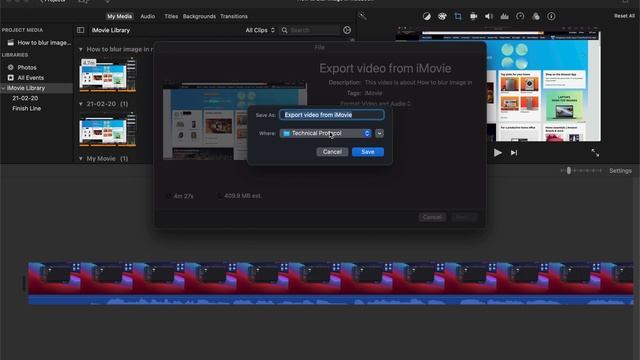Click Cancel in the save dialog
The height and width of the screenshot is (360, 640).
(x=332, y=152)
